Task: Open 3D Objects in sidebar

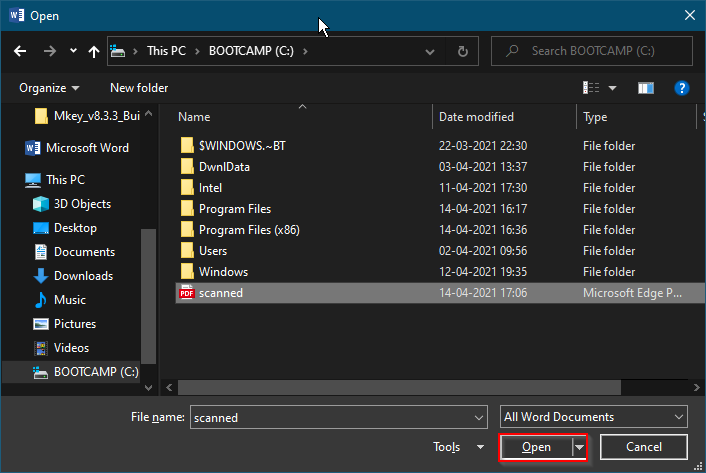Action: (82, 204)
